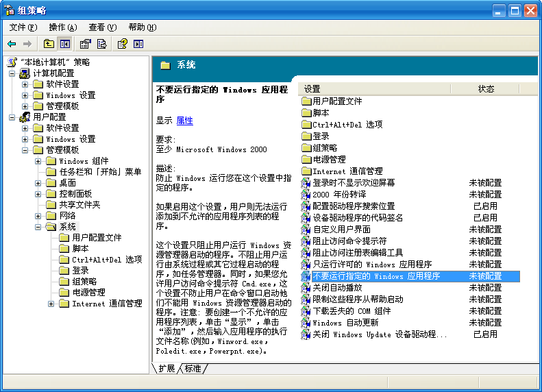This screenshot has height=392, width=542.
Task: Click the Help question mark toolbar icon
Action: coord(122,44)
